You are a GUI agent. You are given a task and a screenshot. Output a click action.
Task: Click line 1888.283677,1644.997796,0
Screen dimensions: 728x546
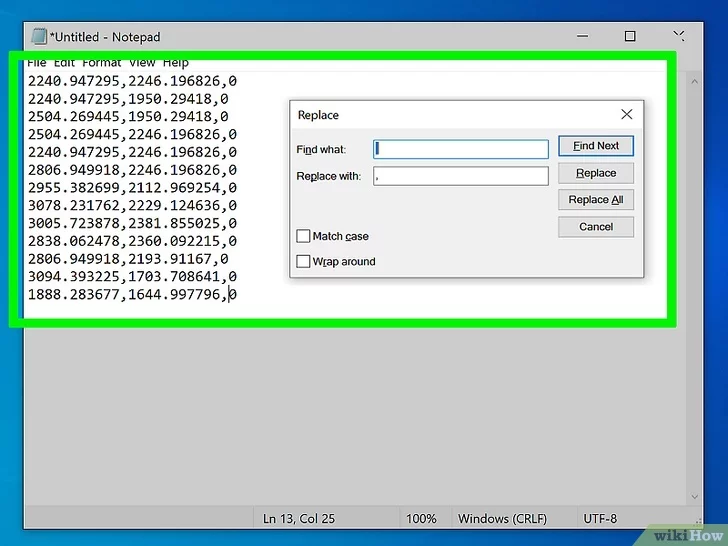(x=132, y=294)
